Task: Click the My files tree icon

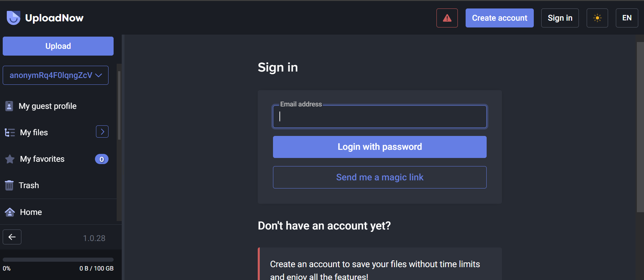Action: coord(10,133)
